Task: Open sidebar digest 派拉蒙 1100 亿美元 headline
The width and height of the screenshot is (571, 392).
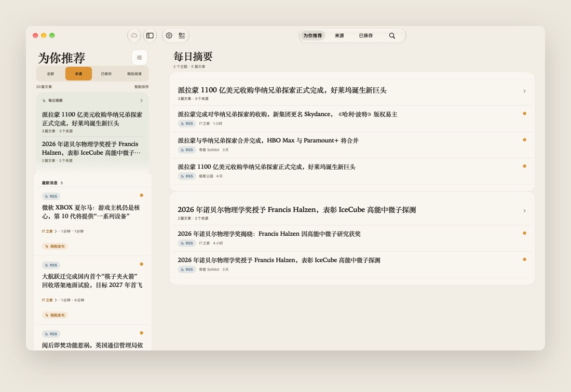Action: [92, 119]
